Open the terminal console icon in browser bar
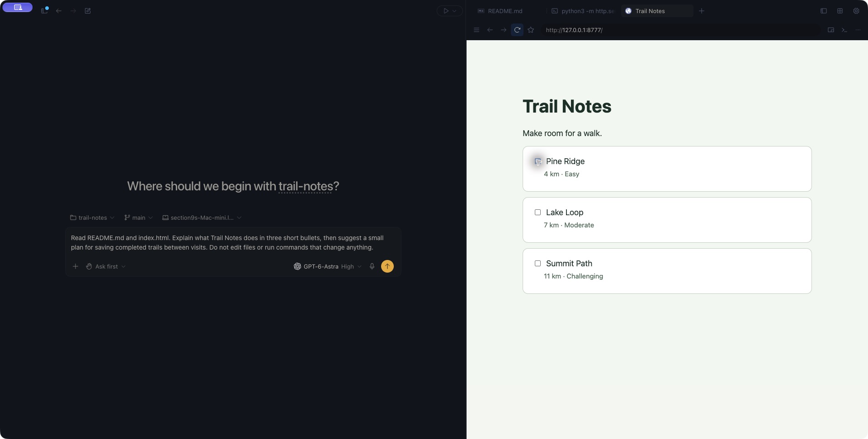 [844, 30]
